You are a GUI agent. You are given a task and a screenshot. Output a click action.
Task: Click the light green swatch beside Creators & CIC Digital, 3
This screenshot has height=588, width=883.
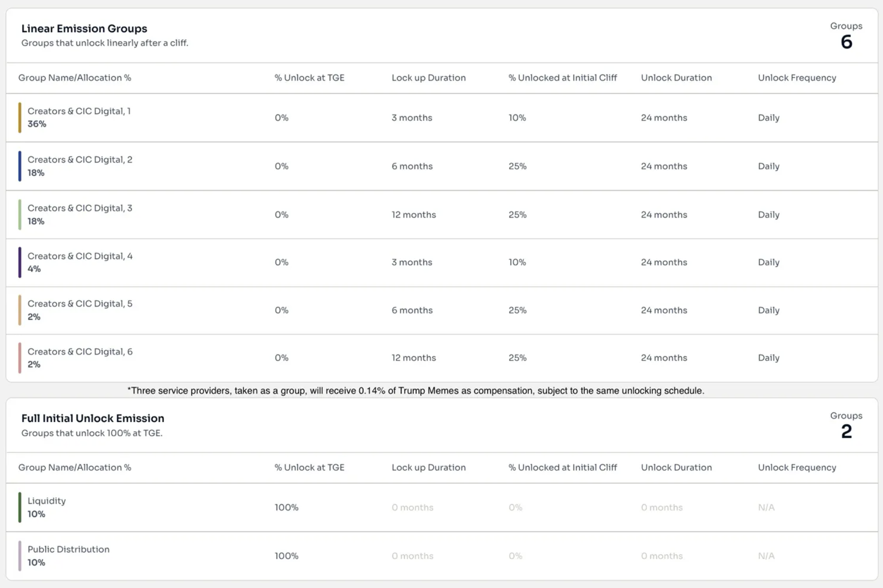click(x=19, y=214)
